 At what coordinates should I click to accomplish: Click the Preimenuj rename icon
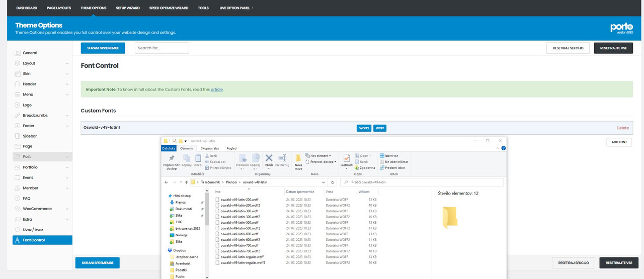[x=282, y=158]
